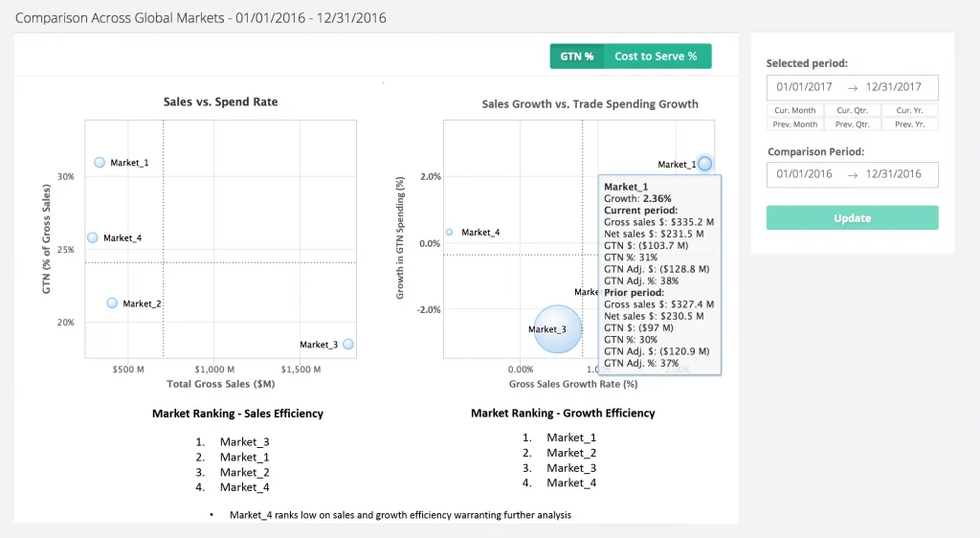Click the Market_3 bubble in Sales vs. Spend Rate
The image size is (980, 538).
pos(348,344)
